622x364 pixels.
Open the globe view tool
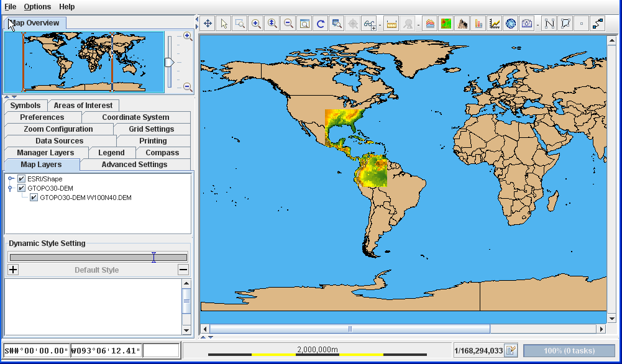pyautogui.click(x=511, y=24)
